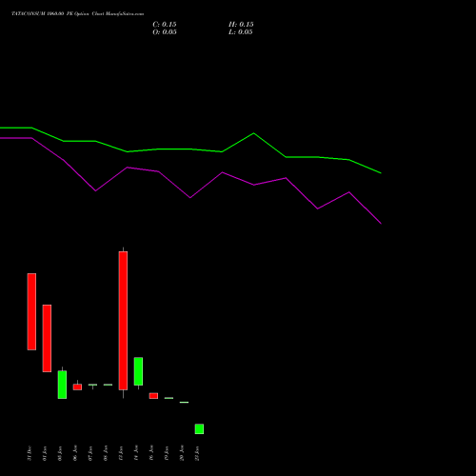Click the purple indicator line
Image resolution: width=476 pixels, height=476 pixels.
(190, 197)
